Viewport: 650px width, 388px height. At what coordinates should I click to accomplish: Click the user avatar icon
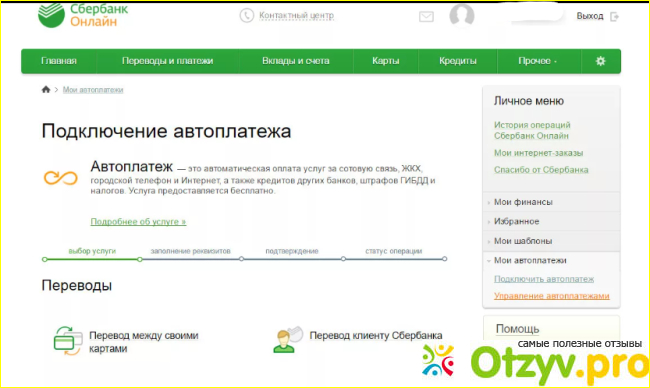point(462,15)
